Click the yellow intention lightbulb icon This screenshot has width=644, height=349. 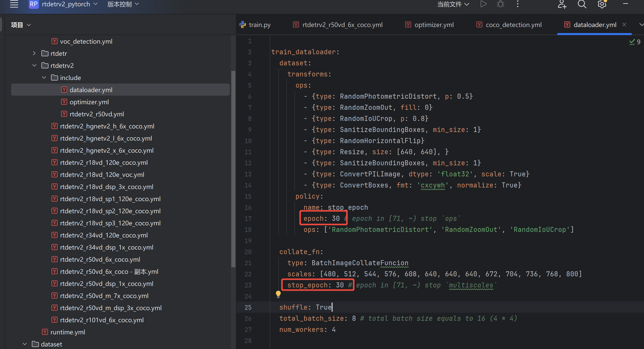(278, 294)
